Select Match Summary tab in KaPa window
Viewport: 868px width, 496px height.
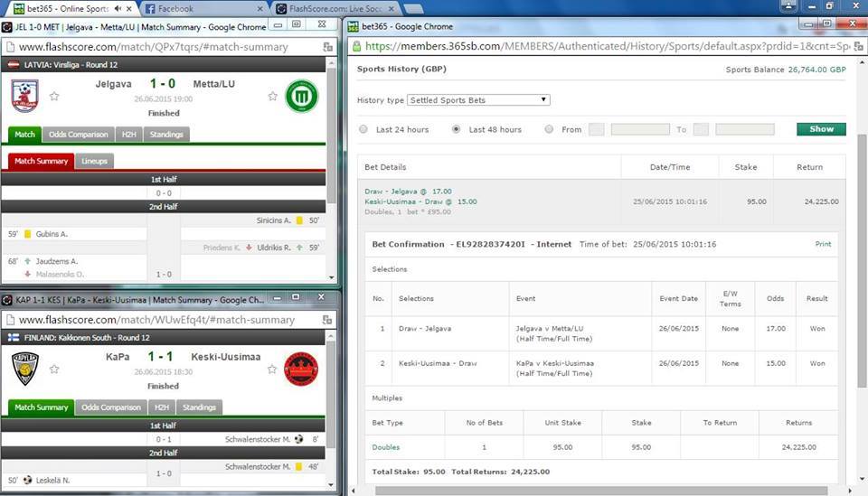(41, 407)
